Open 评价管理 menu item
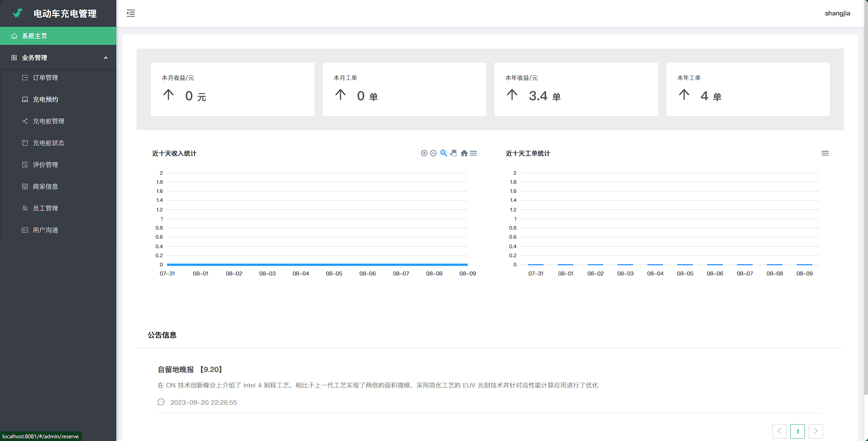Screen dimensions: 868x441 [x=45, y=165]
